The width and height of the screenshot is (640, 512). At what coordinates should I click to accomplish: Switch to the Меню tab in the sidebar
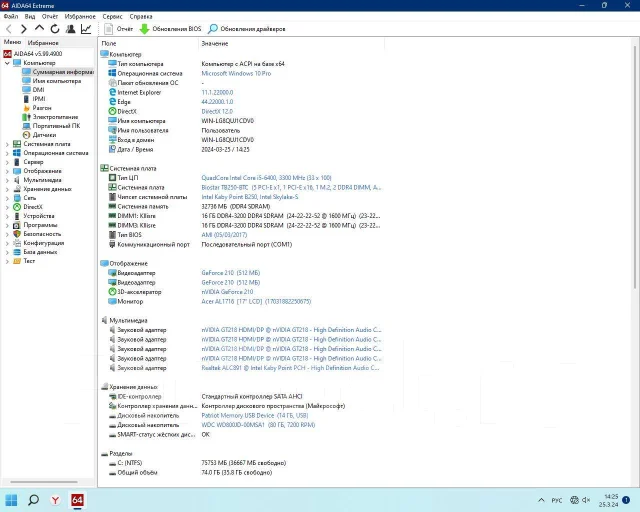click(12, 42)
